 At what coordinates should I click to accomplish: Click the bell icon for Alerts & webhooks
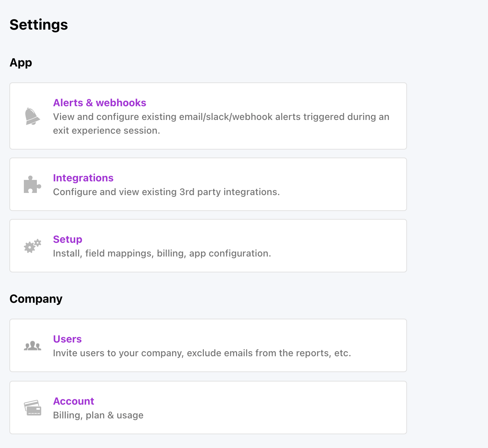(x=33, y=116)
